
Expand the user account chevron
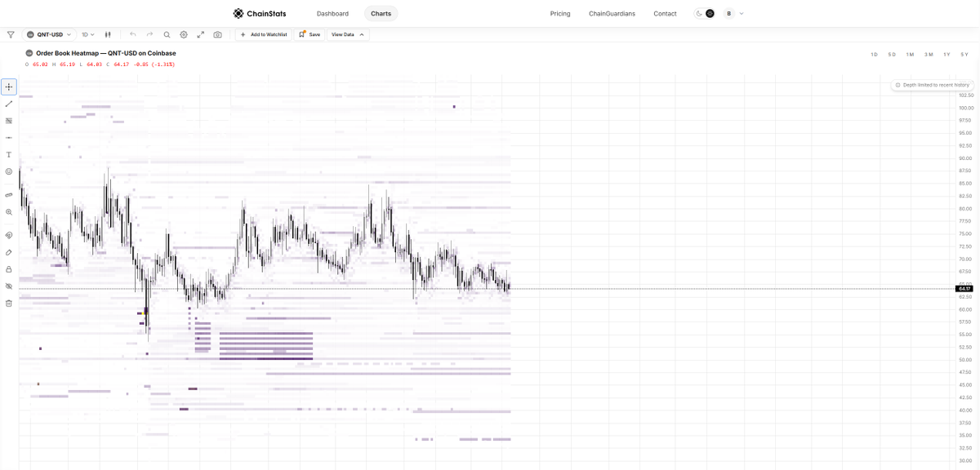742,14
